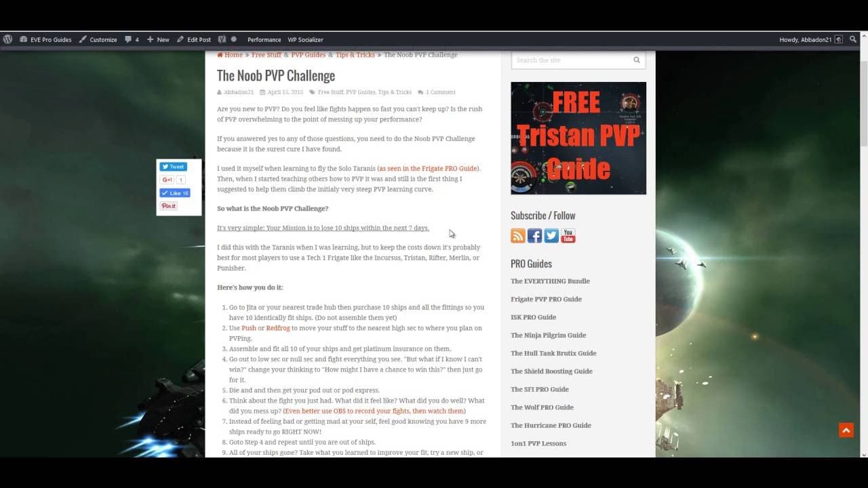Open the OBS recording link
Image resolution: width=868 pixels, height=488 pixels.
[x=374, y=411]
